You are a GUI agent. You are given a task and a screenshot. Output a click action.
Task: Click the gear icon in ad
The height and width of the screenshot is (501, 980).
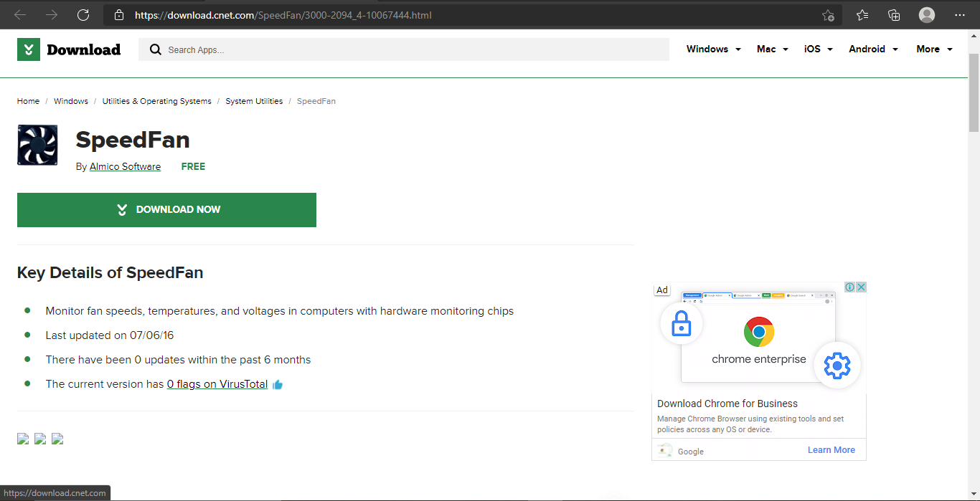tap(837, 366)
